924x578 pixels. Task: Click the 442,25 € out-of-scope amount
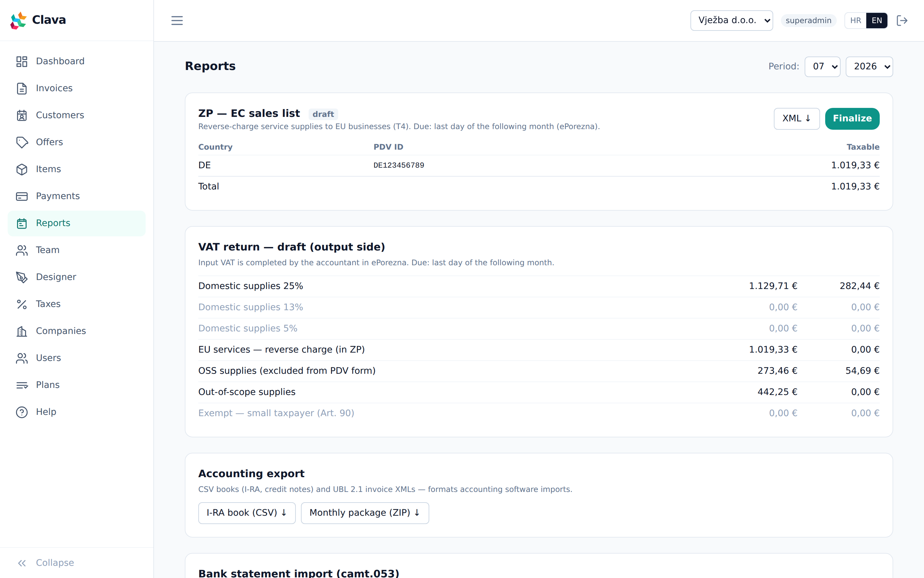pyautogui.click(x=777, y=392)
